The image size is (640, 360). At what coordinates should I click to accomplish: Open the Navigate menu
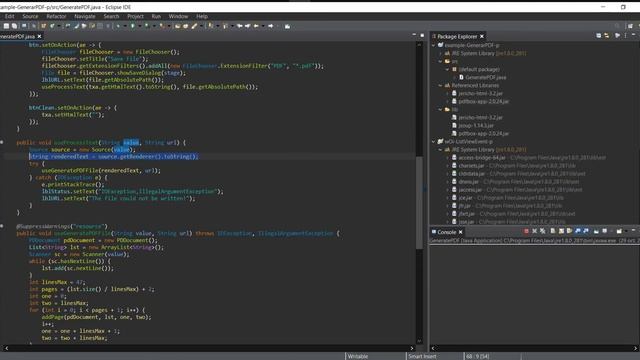pyautogui.click(x=85, y=16)
